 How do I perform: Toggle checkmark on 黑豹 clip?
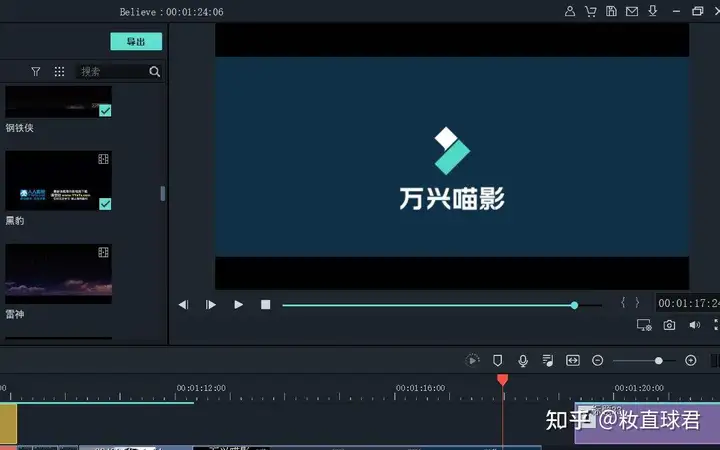pos(105,204)
